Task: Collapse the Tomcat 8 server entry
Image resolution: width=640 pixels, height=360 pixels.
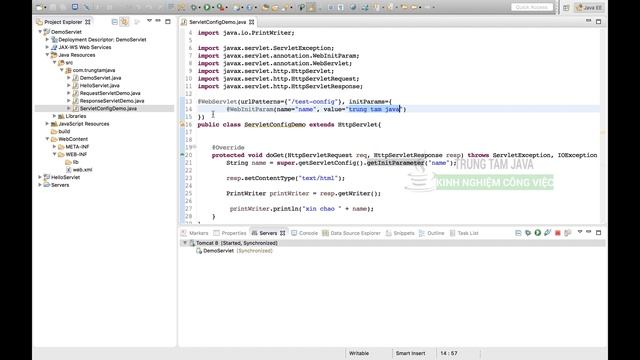Action: [184, 243]
